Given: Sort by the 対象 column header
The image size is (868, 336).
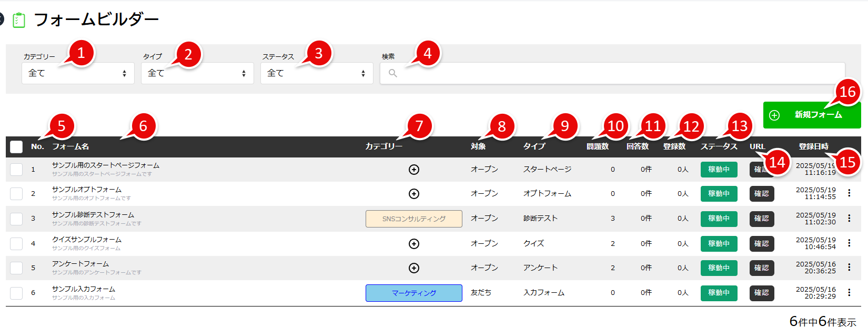Looking at the screenshot, I should [x=478, y=146].
